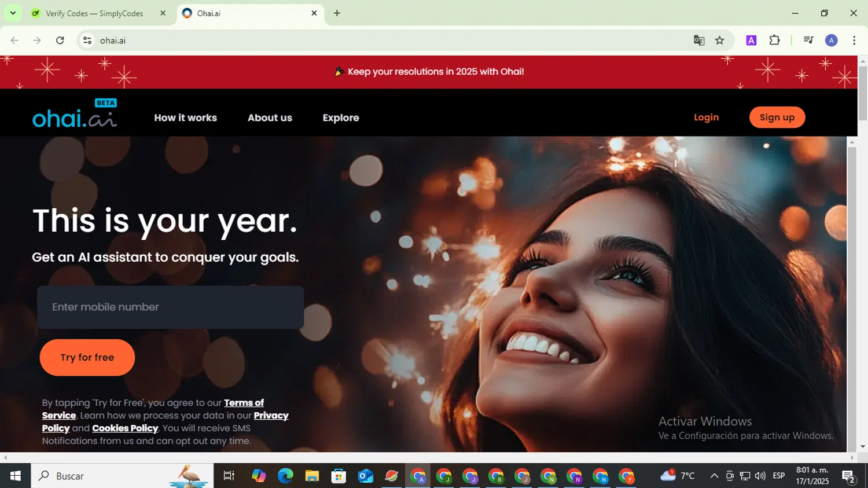The image size is (868, 488).
Task: Click the Keep your resolutions in 2025 banner
Action: tap(429, 72)
